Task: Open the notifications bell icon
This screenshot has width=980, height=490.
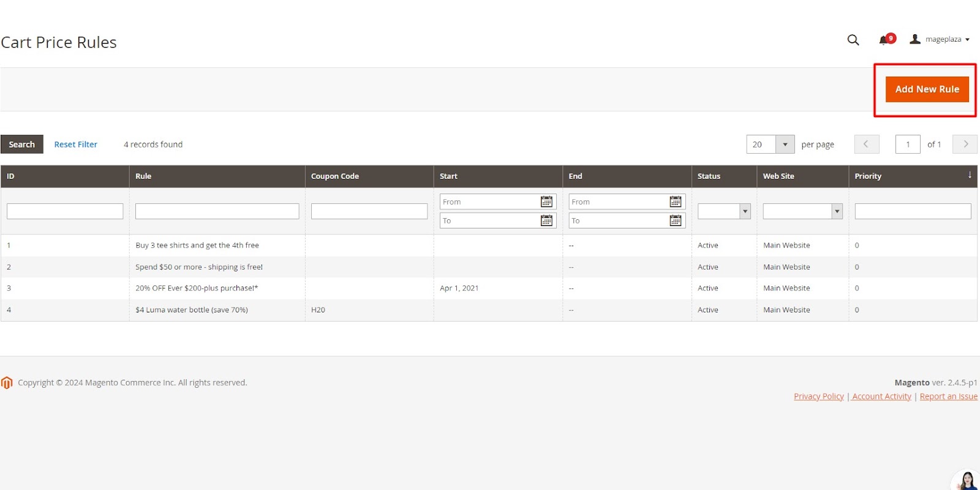Action: pyautogui.click(x=883, y=40)
